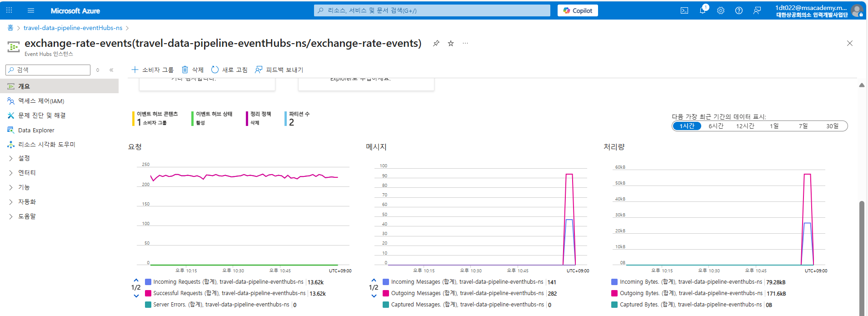The image size is (868, 316).
Task: Add a consumer group (소비자 그룹)
Action: [153, 70]
